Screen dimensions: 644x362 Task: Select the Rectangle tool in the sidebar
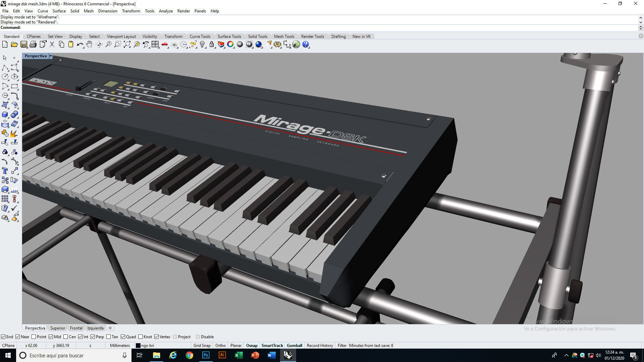14,86
